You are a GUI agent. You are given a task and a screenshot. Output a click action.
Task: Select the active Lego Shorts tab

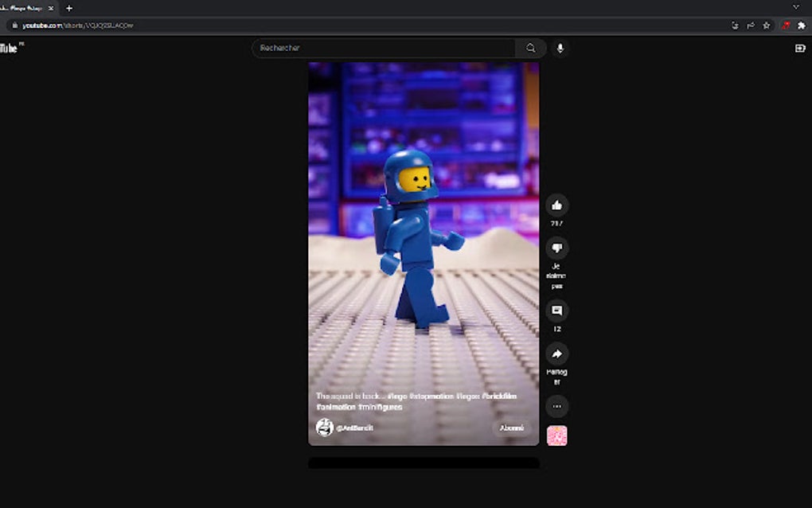(x=23, y=8)
